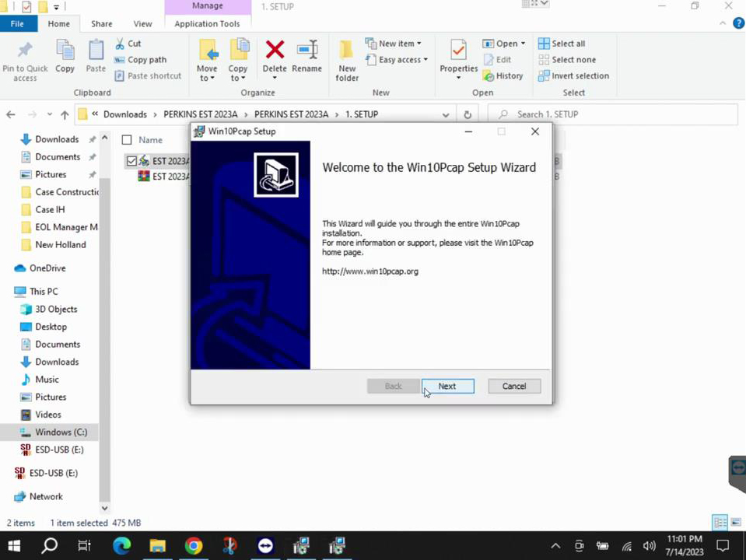Open the New Holland folder
This screenshot has width=746, height=560.
coord(61,245)
